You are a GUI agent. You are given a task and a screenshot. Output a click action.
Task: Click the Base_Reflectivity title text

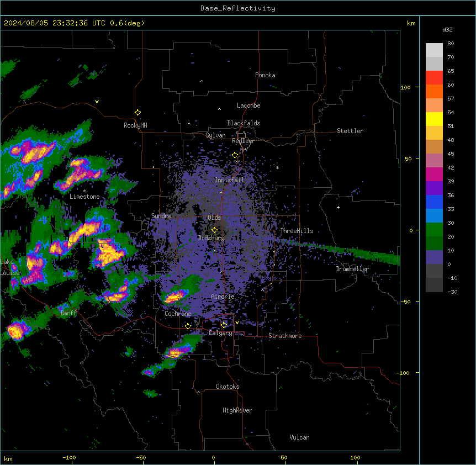pyautogui.click(x=238, y=8)
